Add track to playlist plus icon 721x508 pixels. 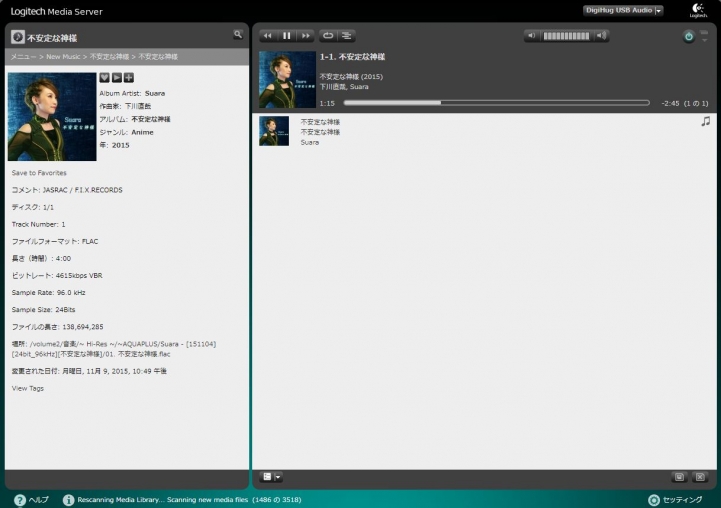[129, 77]
